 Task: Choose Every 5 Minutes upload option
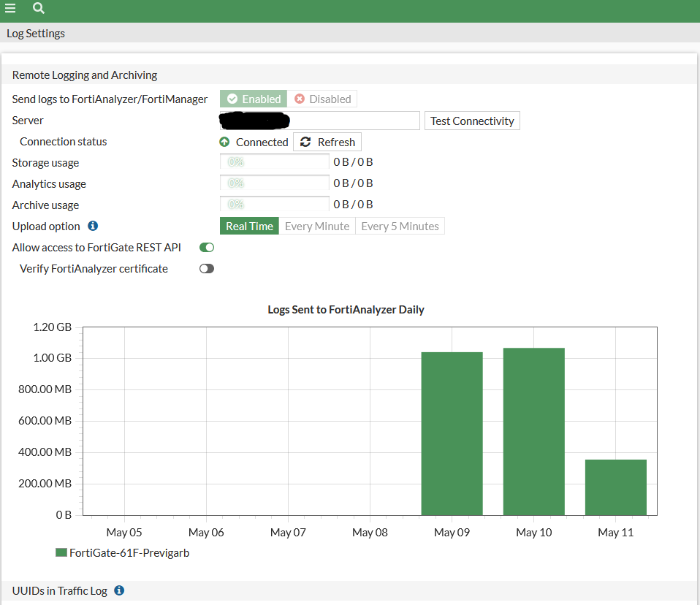pyautogui.click(x=400, y=227)
